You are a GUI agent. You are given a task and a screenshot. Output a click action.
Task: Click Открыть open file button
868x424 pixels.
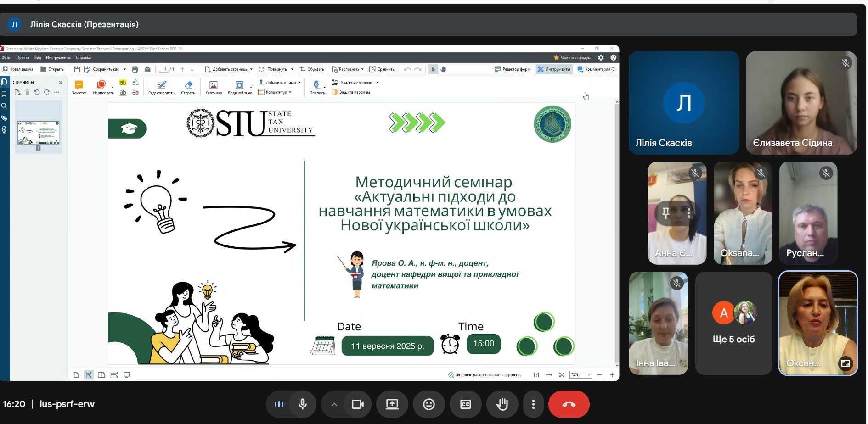[52, 69]
